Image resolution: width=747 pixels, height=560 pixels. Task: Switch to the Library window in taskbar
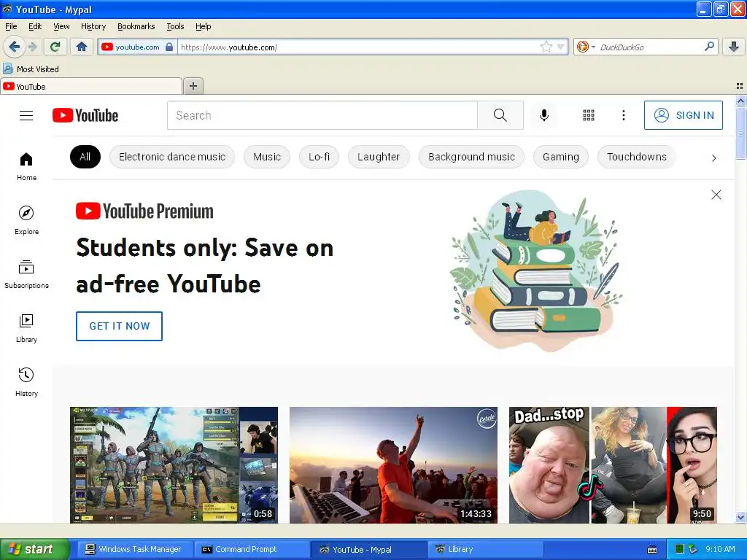click(486, 549)
